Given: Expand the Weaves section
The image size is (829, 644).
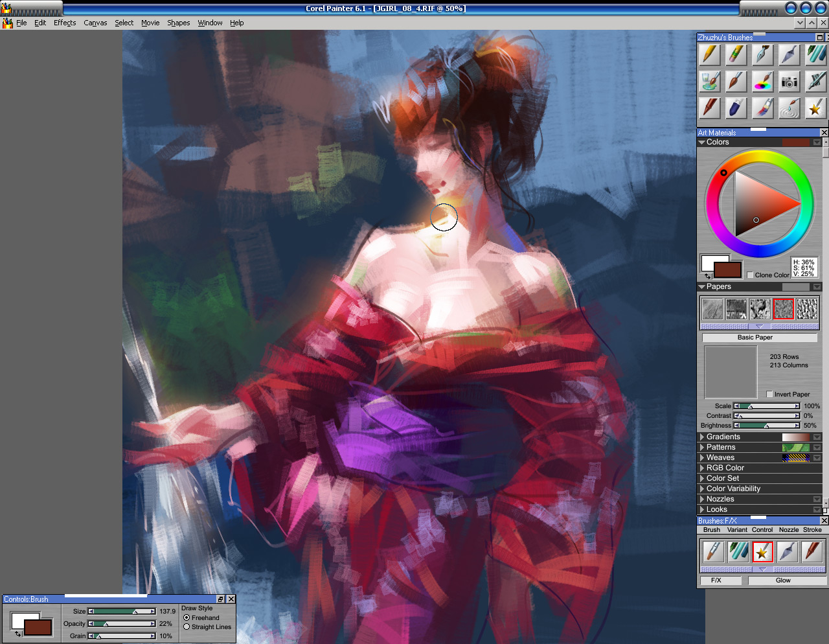Looking at the screenshot, I should tap(702, 457).
